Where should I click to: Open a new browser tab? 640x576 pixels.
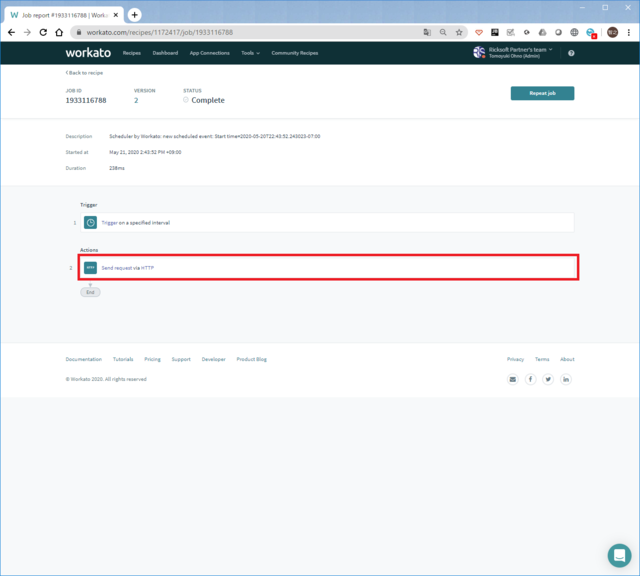pyautogui.click(x=134, y=15)
